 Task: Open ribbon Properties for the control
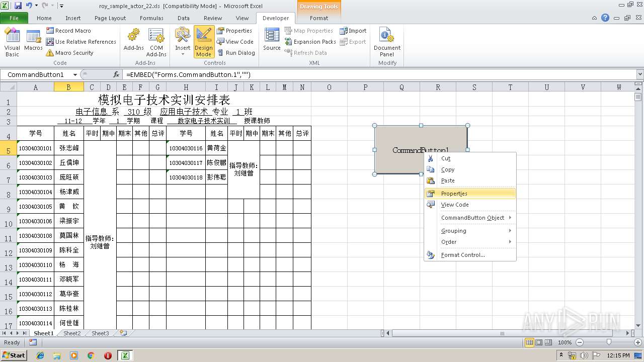click(234, 31)
